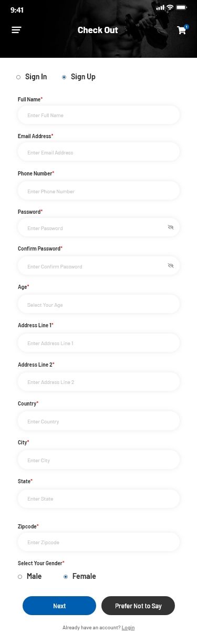This screenshot has height=644, width=197.
Task: Choose the Male gender radio button
Action: (29, 576)
